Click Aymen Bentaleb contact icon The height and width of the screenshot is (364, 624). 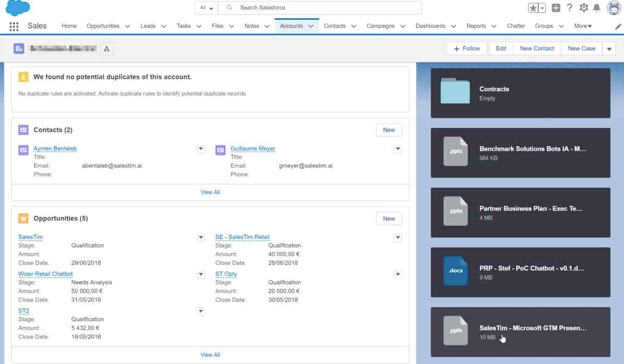(24, 150)
